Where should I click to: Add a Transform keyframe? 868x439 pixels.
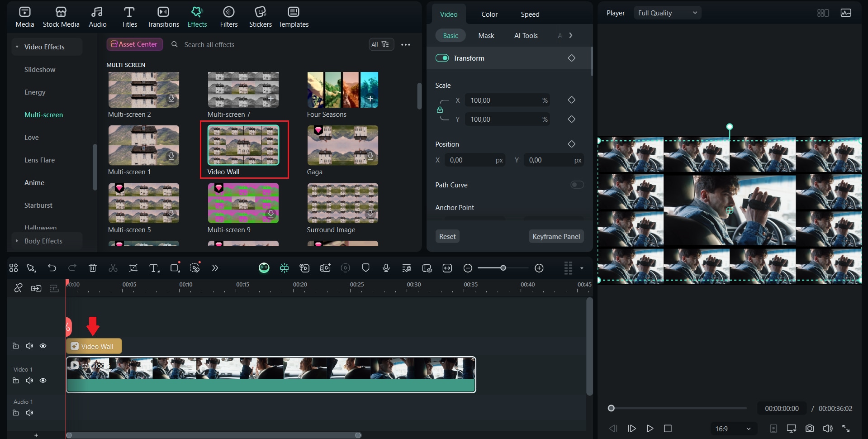(571, 58)
